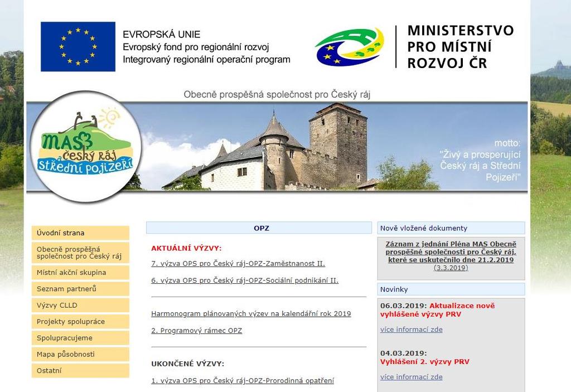This screenshot has width=571, height=392.
Task: Click the Ministerstvo pro místní rozvoj ČR logo
Action: click(414, 47)
